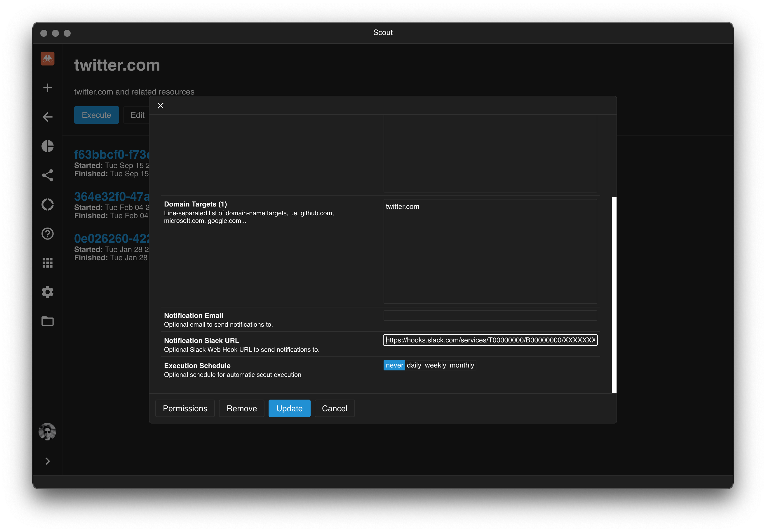Open the help question mark icon
766x532 pixels.
47,234
